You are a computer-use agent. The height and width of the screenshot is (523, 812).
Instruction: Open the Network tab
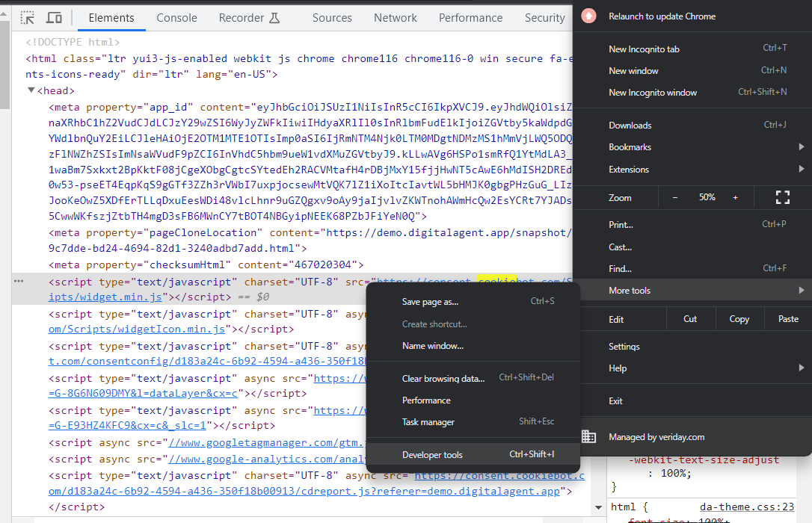click(x=395, y=18)
